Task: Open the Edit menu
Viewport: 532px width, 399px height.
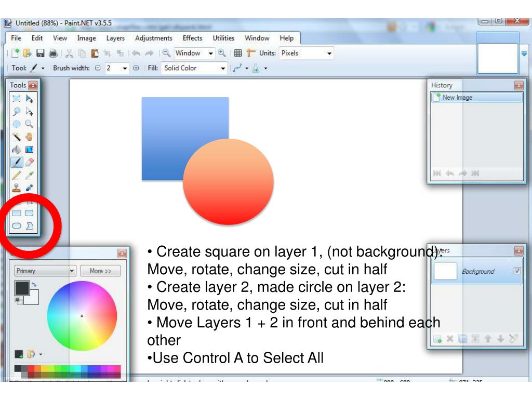Action: 37,38
